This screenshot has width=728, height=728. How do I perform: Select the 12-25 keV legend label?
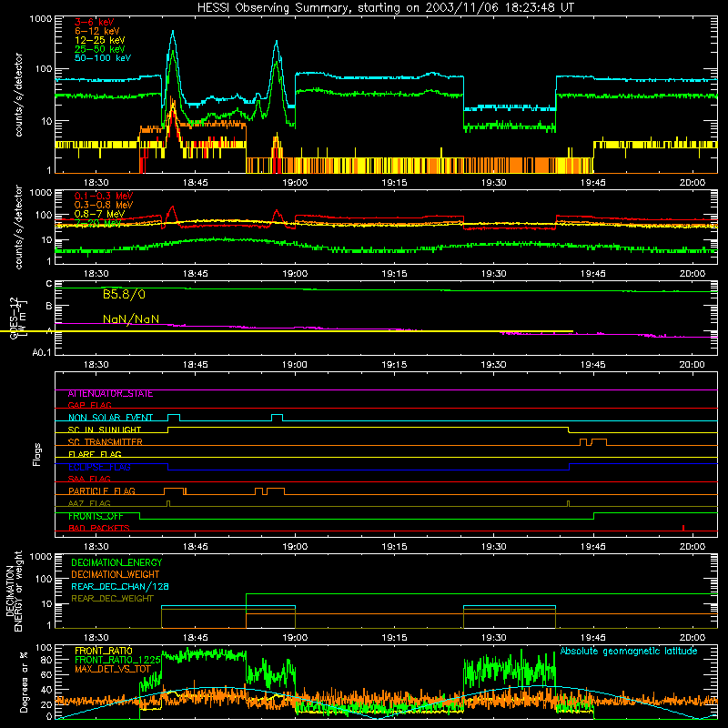coord(100,40)
